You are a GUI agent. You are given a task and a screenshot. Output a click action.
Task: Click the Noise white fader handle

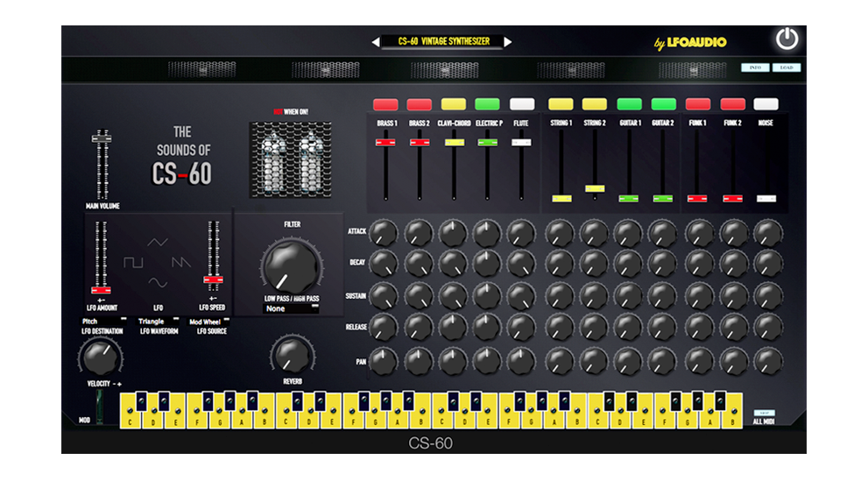pyautogui.click(x=766, y=199)
